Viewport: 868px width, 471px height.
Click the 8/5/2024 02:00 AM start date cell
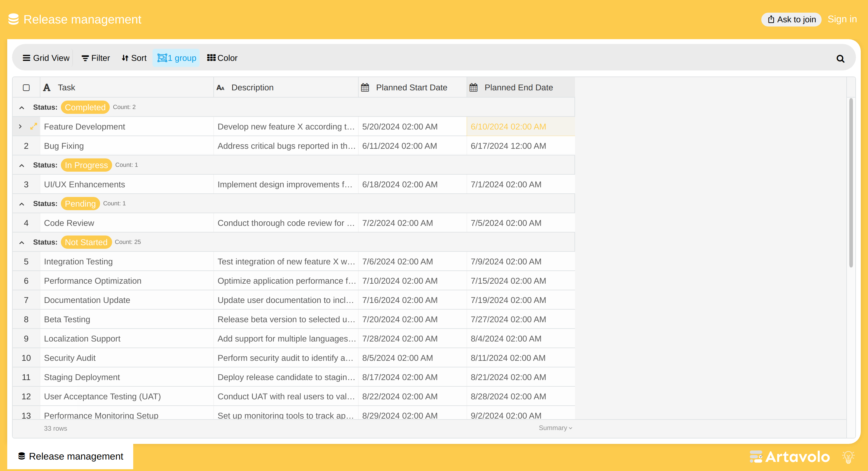(412, 358)
